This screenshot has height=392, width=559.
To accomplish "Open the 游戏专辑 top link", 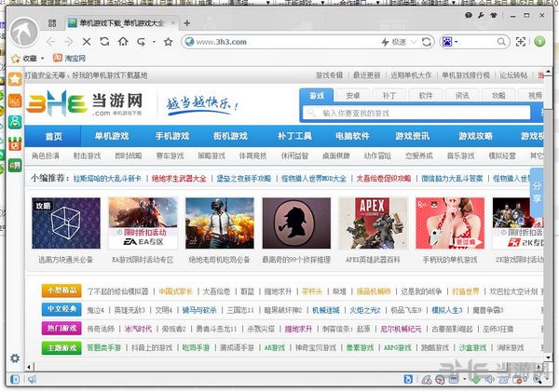I will pyautogui.click(x=329, y=75).
